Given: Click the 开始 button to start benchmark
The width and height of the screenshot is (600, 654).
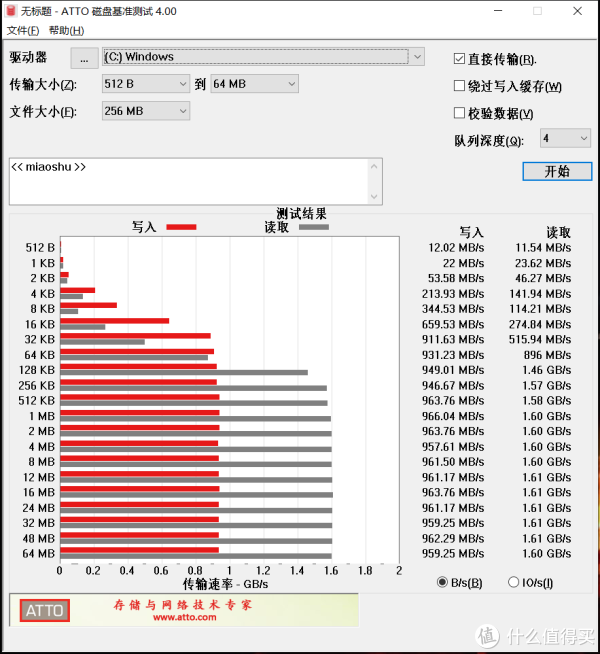Looking at the screenshot, I should point(557,171).
